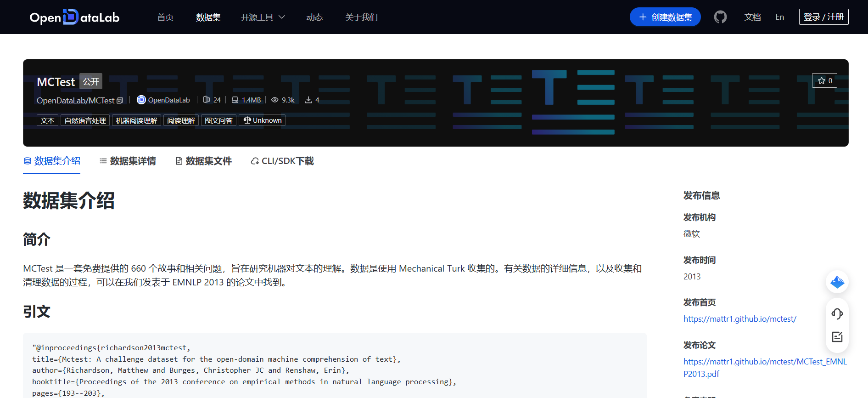
Task: Open the GitHub icon in header
Action: coord(720,17)
